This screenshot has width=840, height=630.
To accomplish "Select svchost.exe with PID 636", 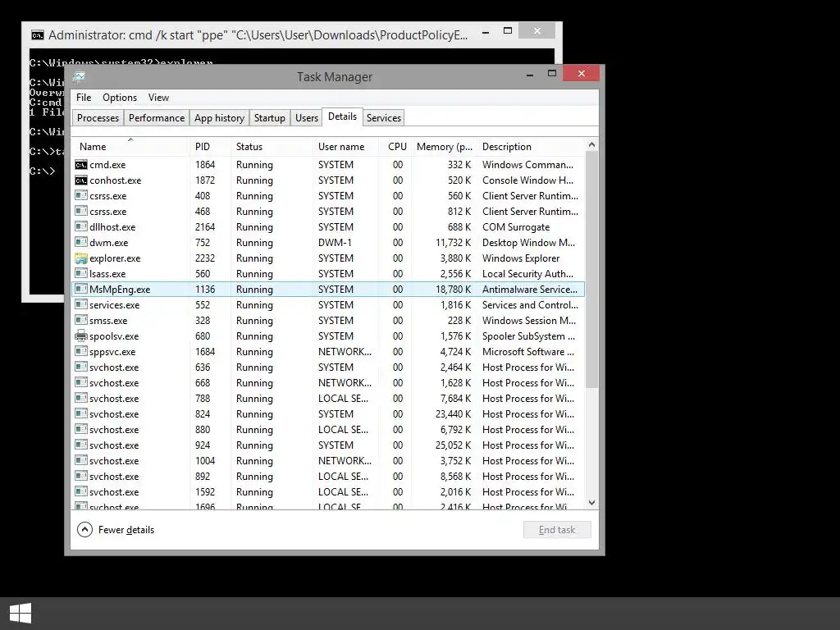I will (328, 367).
